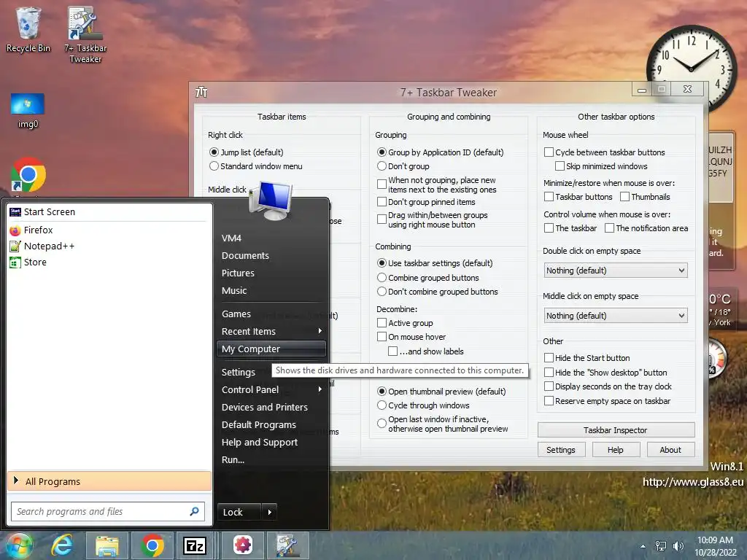The height and width of the screenshot is (560, 747).
Task: Select Don't combine grouped buttons option
Action: click(x=382, y=292)
